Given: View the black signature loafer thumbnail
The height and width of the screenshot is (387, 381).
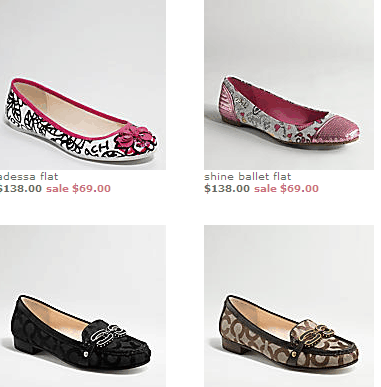Looking at the screenshot, I should [83, 306].
